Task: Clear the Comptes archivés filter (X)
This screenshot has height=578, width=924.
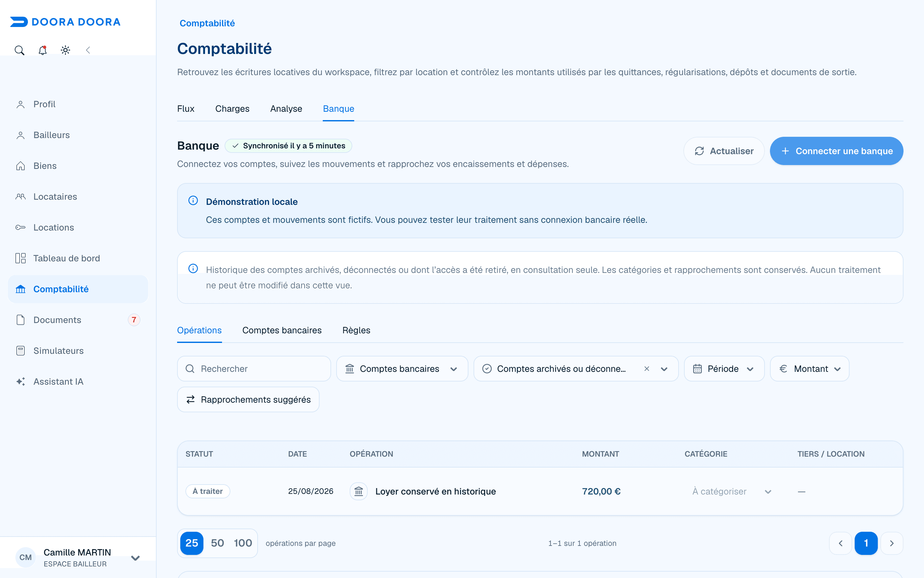Action: [x=647, y=369]
